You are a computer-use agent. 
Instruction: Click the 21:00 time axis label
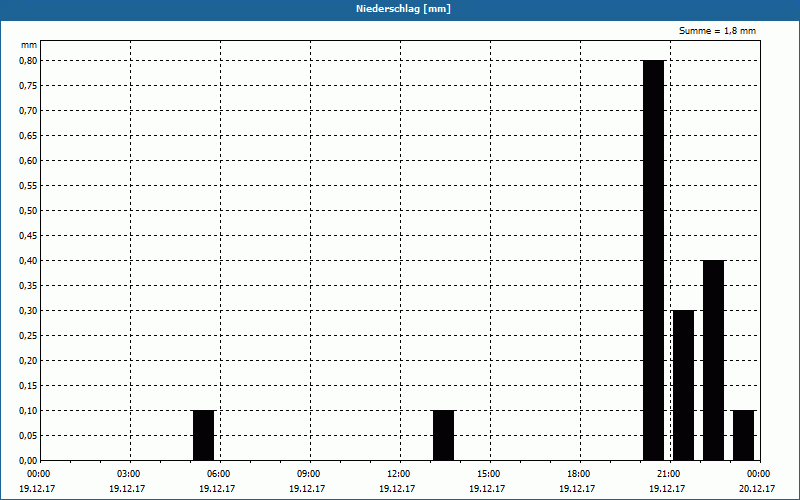668,474
